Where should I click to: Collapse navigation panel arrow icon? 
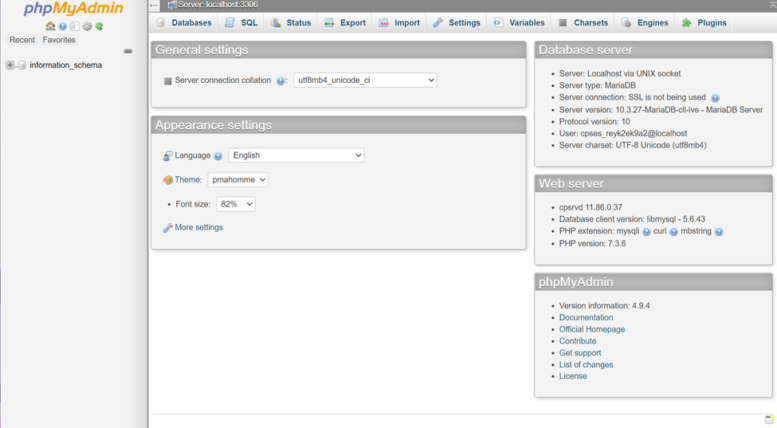coord(154,5)
